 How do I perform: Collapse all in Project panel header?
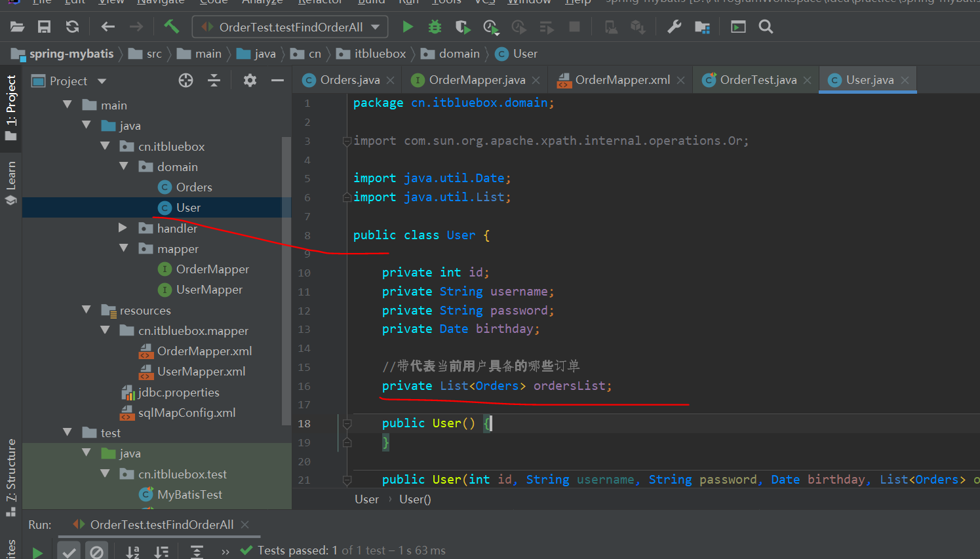point(214,81)
